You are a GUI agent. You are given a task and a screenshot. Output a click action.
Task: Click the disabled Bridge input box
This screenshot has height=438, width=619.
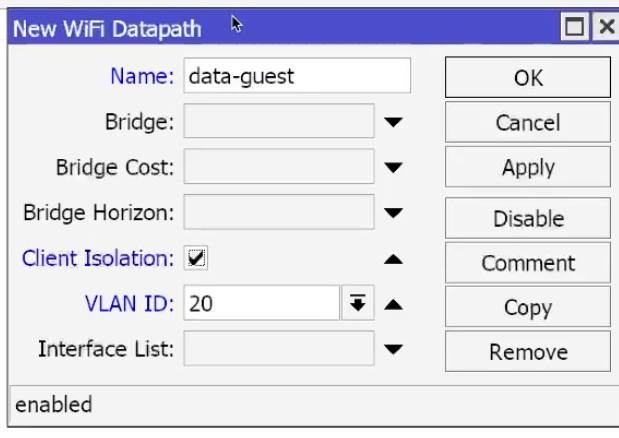[279, 121]
